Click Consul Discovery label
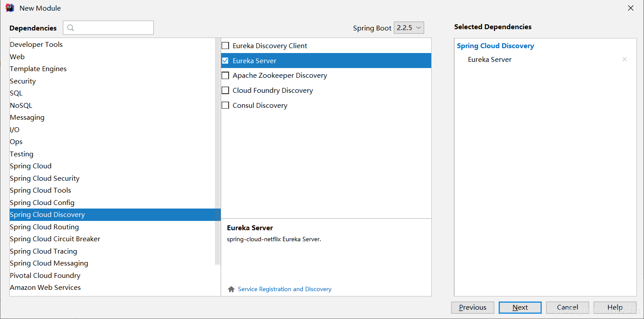Viewport: 644px width, 319px height. [x=260, y=105]
